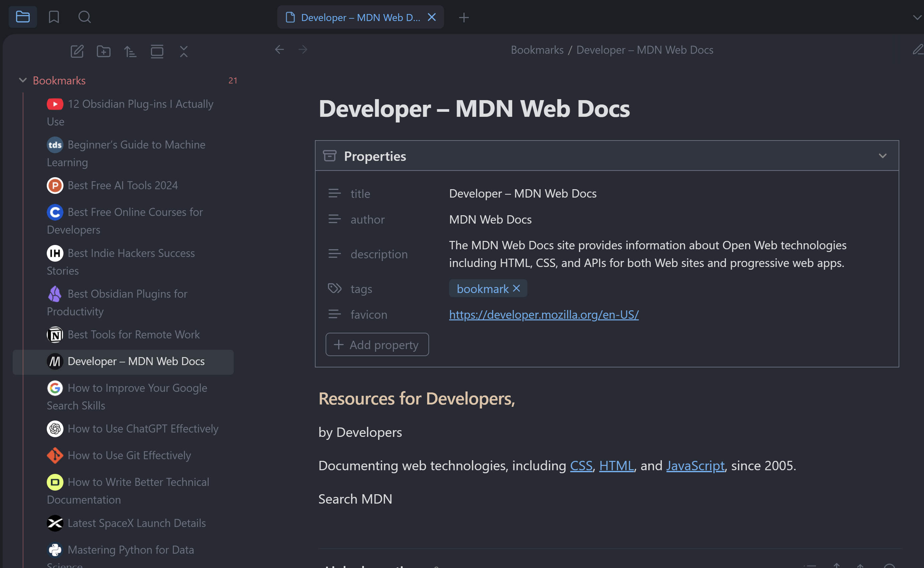
Task: Close the Developer – MDN Web Docs tab
Action: click(431, 17)
